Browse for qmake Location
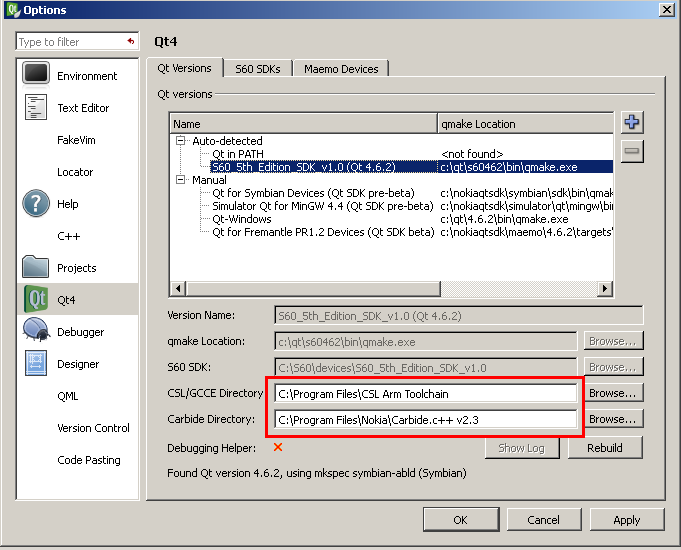Image resolution: width=681 pixels, height=550 pixels. 613,341
